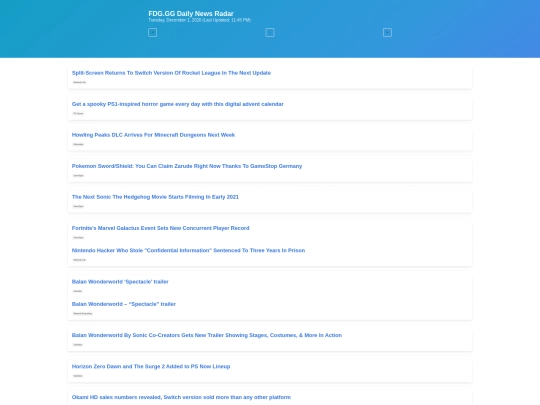This screenshot has height=405, width=540.
Task: Click source tag under Balan Wonderworld – "Spectacle" trailer
Action: click(x=83, y=314)
